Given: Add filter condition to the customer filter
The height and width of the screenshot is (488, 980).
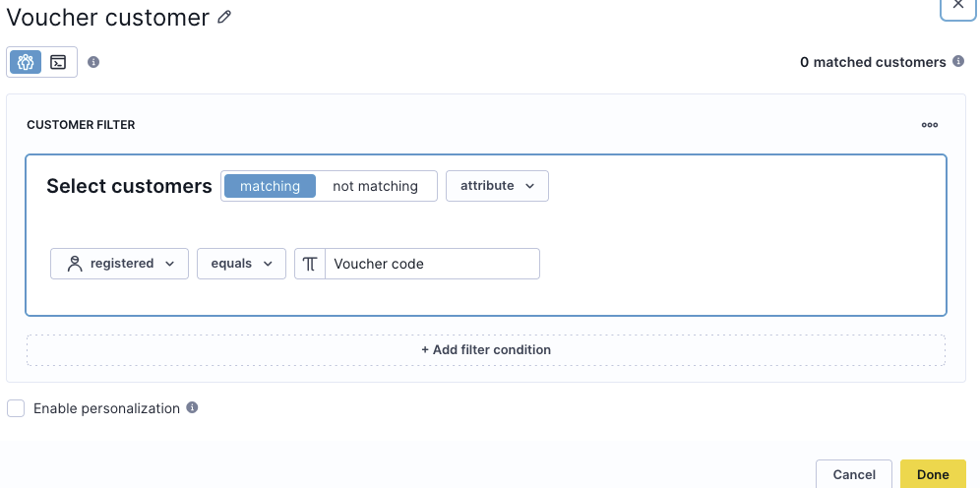Looking at the screenshot, I should click(x=486, y=350).
